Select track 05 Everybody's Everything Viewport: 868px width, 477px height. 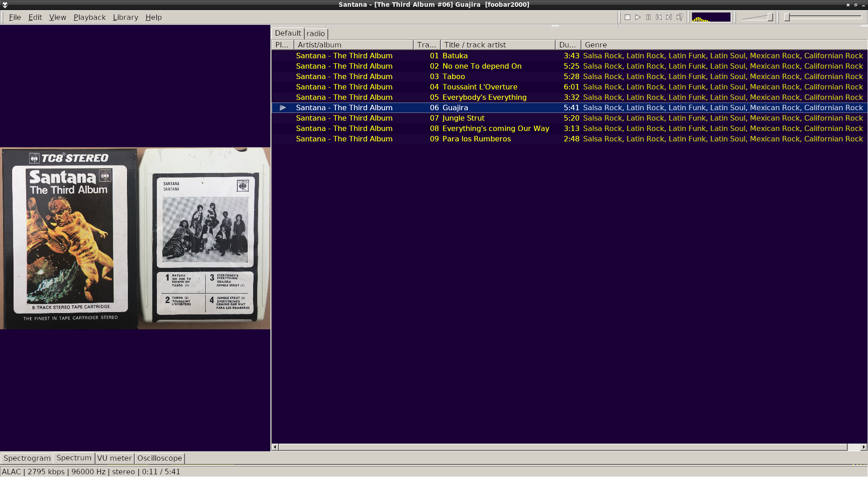pos(569,97)
